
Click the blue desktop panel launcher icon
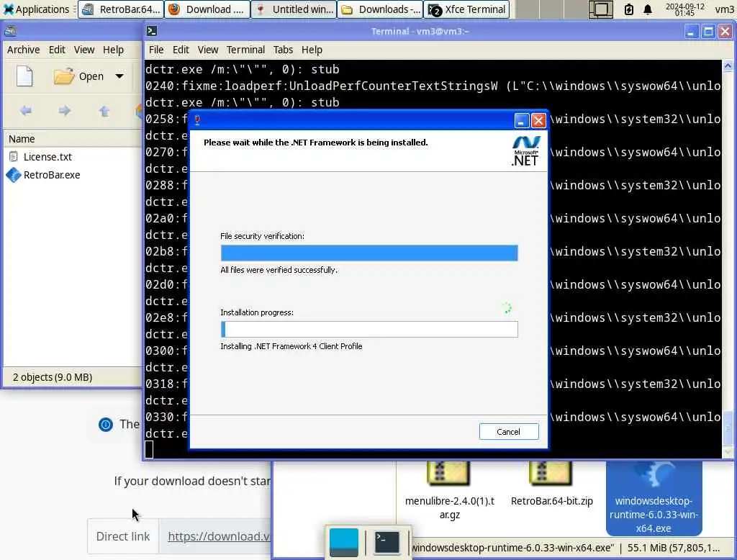[343, 543]
